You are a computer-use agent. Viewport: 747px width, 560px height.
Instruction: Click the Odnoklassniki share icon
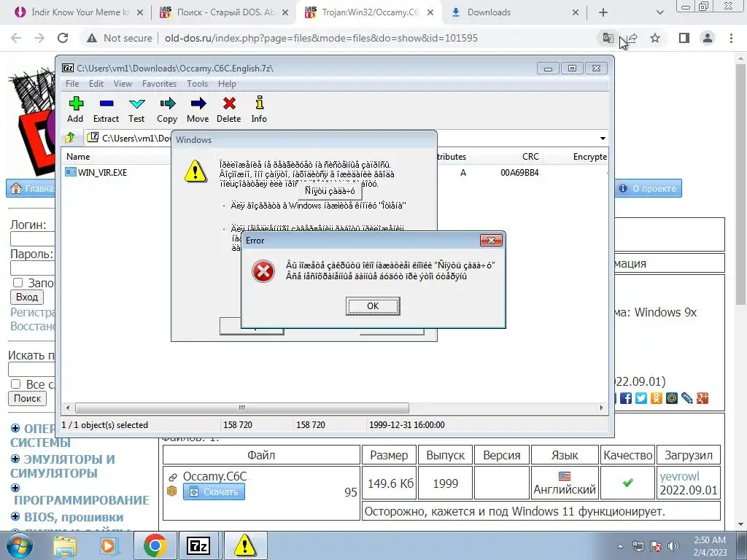pyautogui.click(x=657, y=398)
